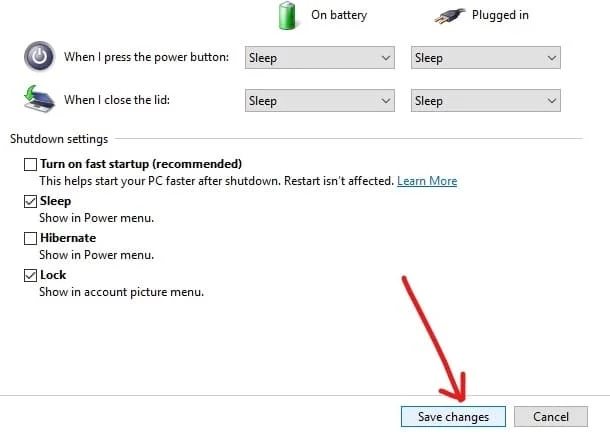This screenshot has width=610, height=445.
Task: Open power button Plugged in dropdown
Action: pyautogui.click(x=485, y=58)
